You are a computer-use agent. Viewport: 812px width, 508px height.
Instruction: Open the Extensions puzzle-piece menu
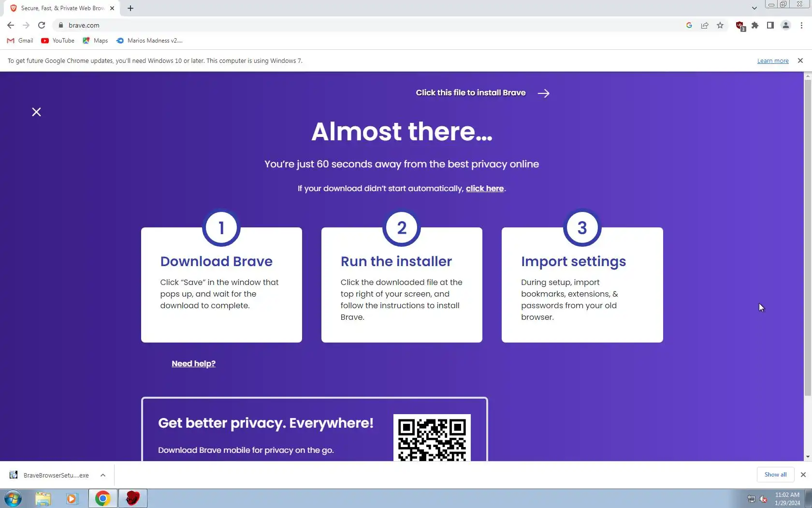click(755, 25)
